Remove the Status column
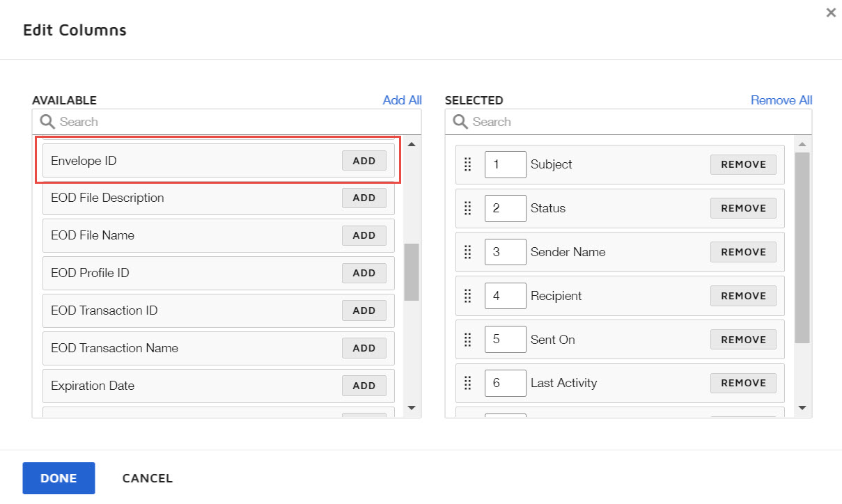842x504 pixels. (x=743, y=208)
